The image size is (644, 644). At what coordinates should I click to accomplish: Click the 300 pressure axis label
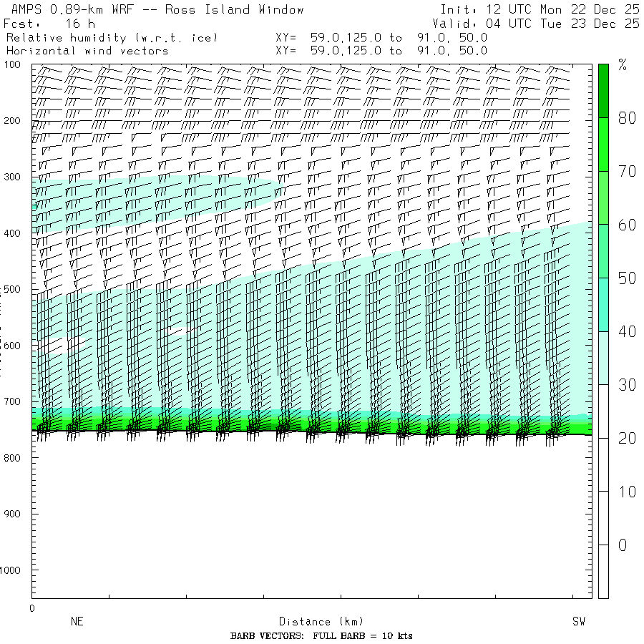coord(12,177)
